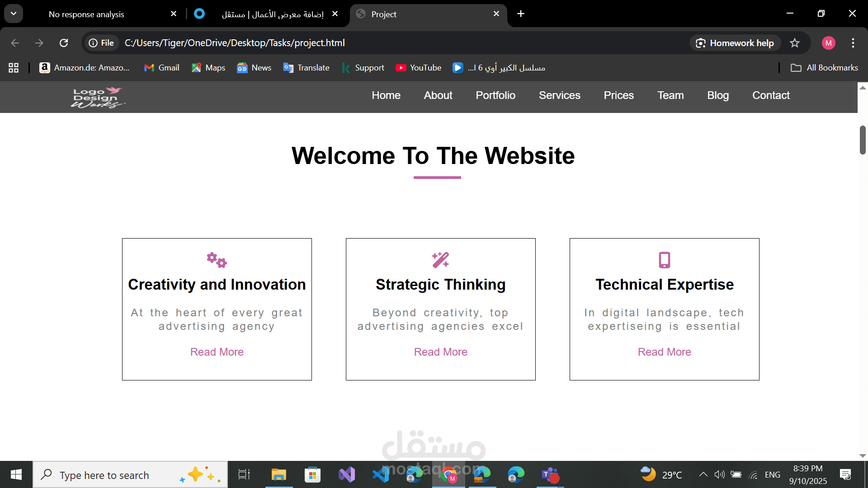Click the Creativity and Innovation heading
868x488 pixels.
point(217,285)
